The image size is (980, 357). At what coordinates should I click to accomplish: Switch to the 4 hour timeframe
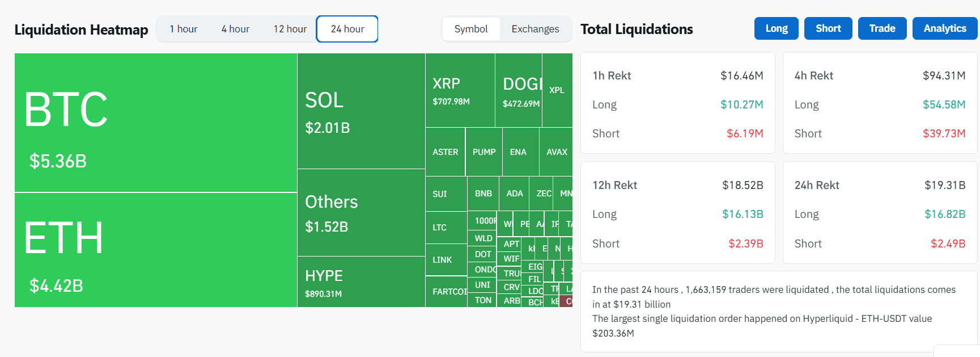[x=235, y=29]
